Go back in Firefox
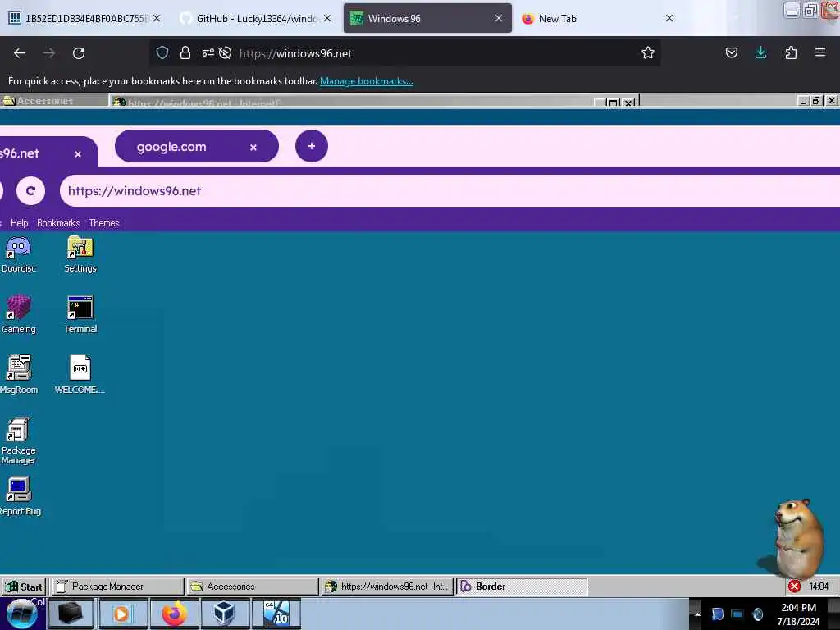This screenshot has height=630, width=840. (20, 53)
